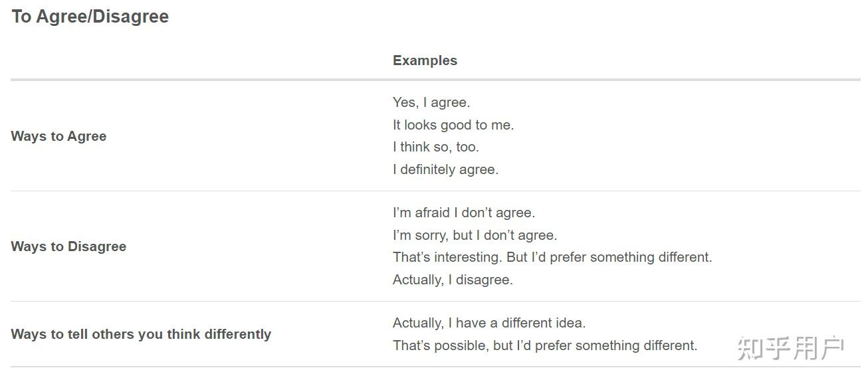Click "Actually, I have a different idea."

pos(489,324)
